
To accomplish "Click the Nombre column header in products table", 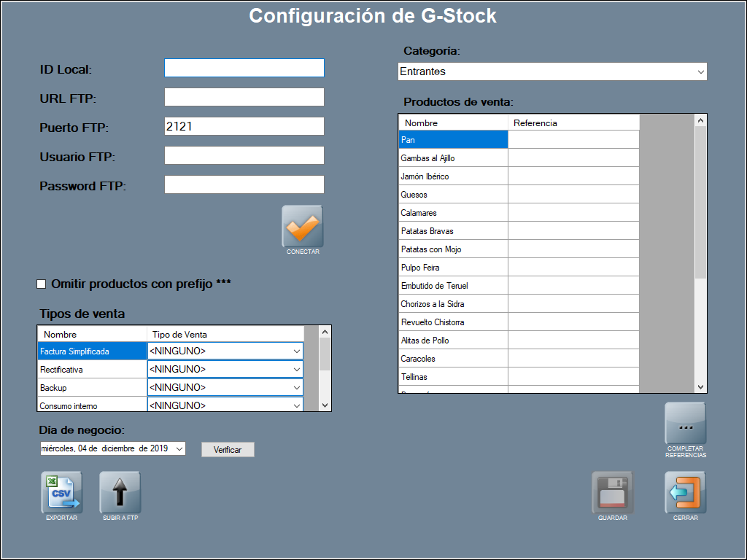I will pos(453,122).
